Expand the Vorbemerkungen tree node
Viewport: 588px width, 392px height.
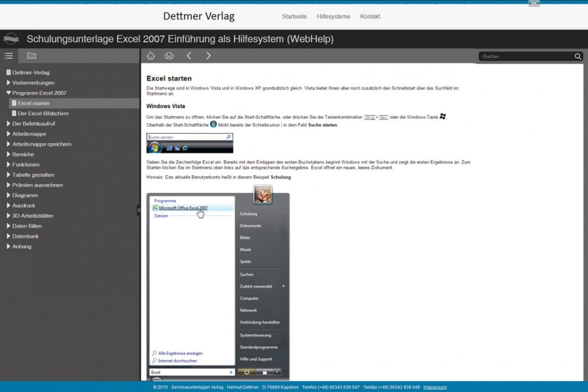click(x=9, y=83)
